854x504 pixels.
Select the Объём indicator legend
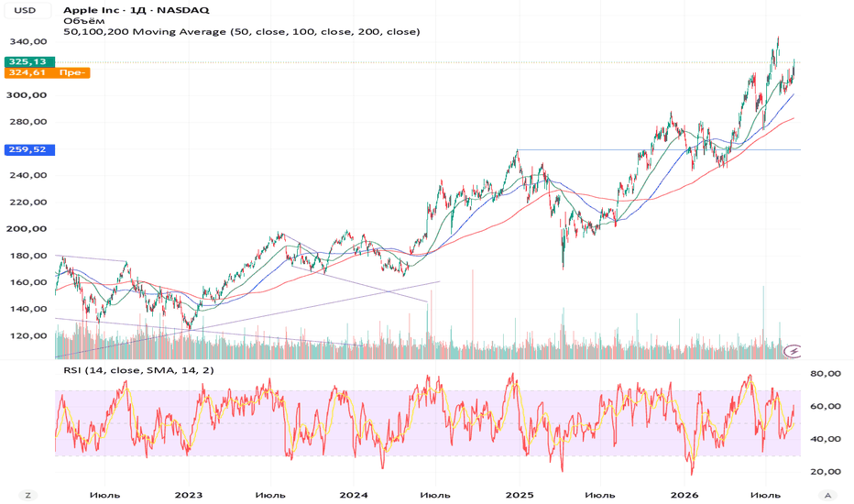83,21
